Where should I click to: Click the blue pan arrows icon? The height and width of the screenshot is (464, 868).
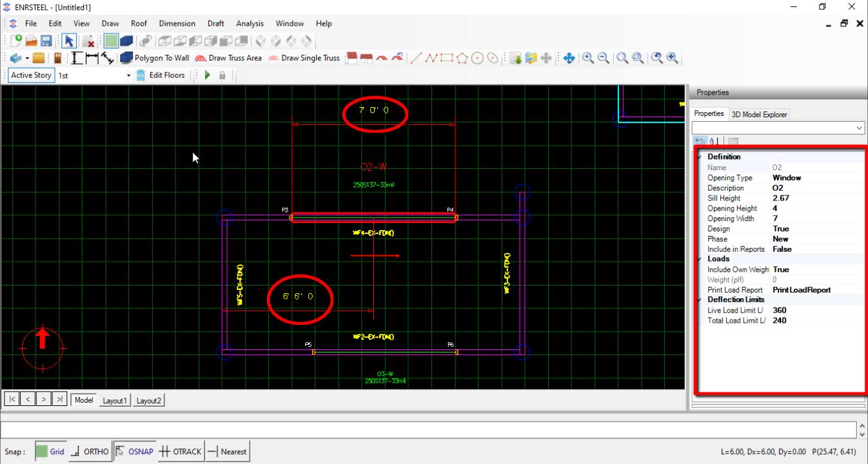569,58
